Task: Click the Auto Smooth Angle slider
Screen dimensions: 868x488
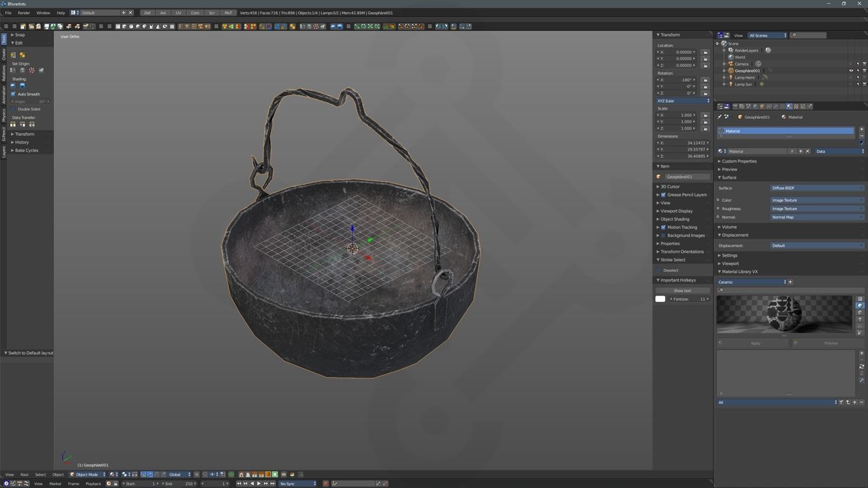Action: click(x=30, y=102)
